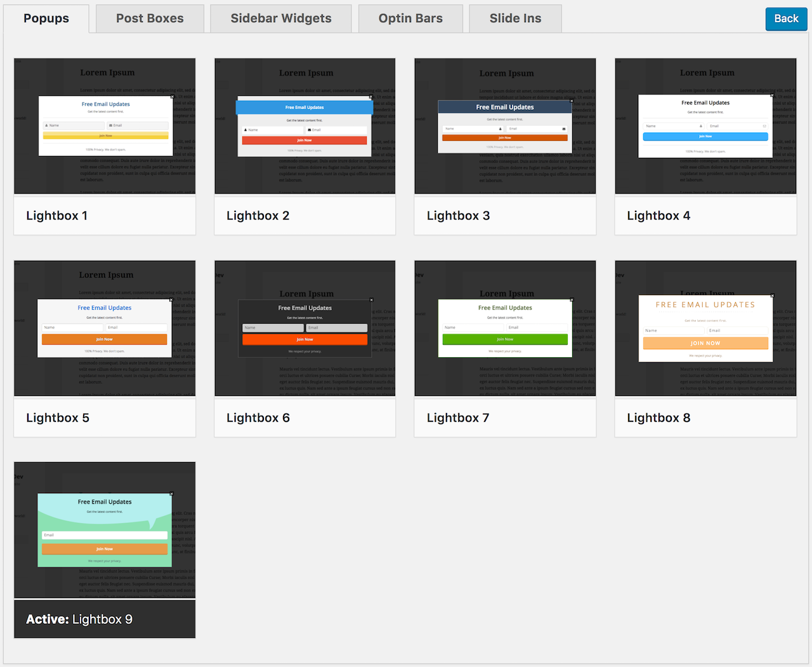Pick the Lightbox 7 green button template
Viewport: 812px width, 667px height.
click(x=505, y=328)
